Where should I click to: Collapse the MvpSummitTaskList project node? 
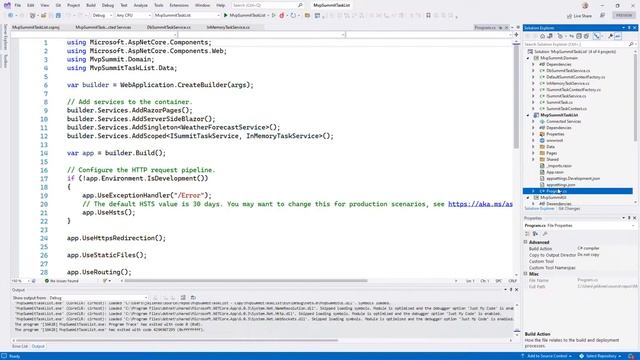tap(528, 115)
